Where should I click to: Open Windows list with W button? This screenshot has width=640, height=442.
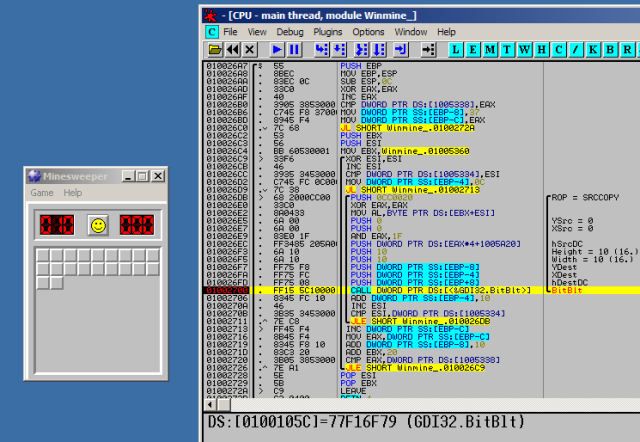coord(524,50)
